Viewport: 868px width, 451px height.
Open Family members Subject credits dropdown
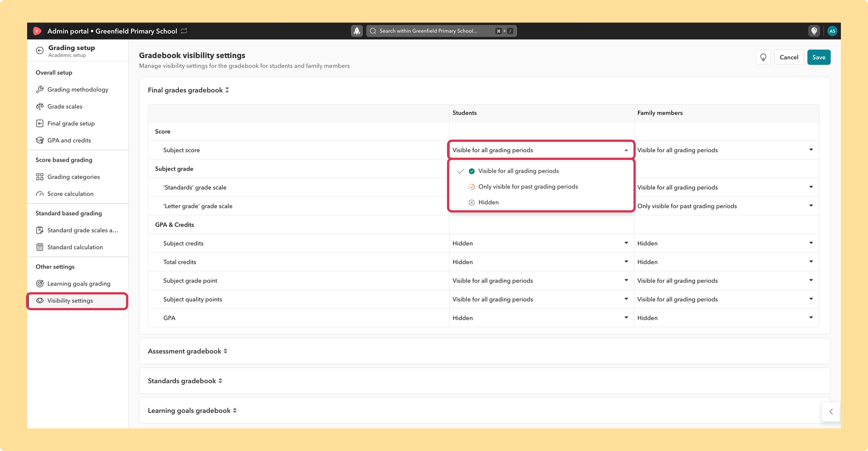[726, 243]
